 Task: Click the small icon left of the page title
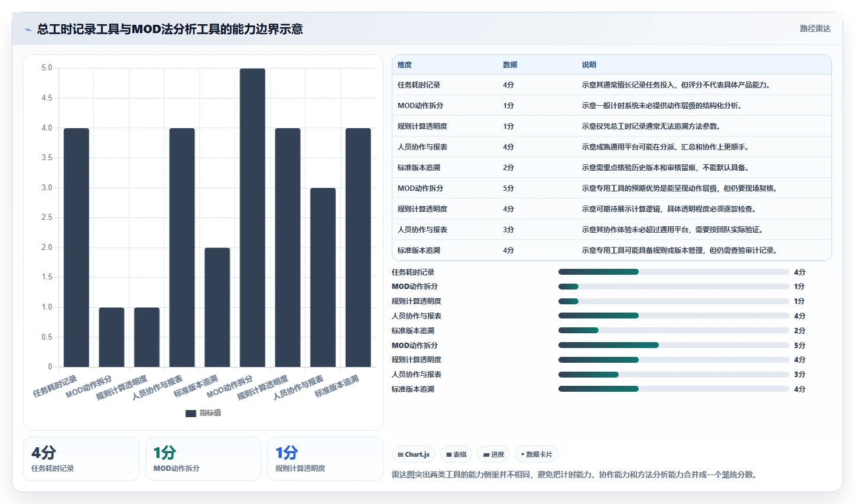tap(28, 30)
